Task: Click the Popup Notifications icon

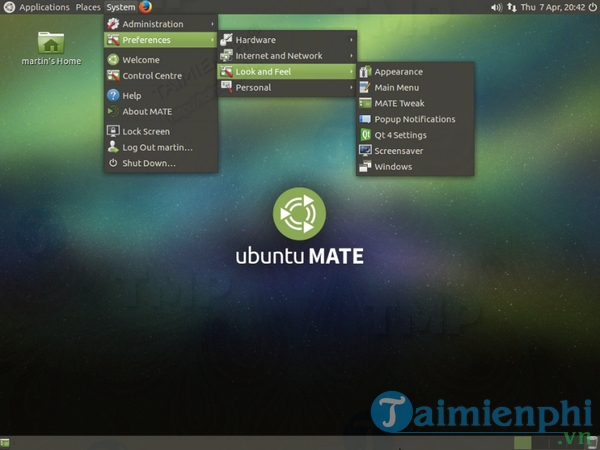Action: [365, 119]
